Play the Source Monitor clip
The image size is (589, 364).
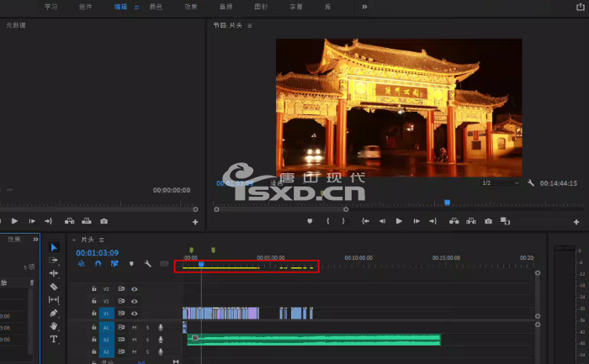pyautogui.click(x=14, y=221)
